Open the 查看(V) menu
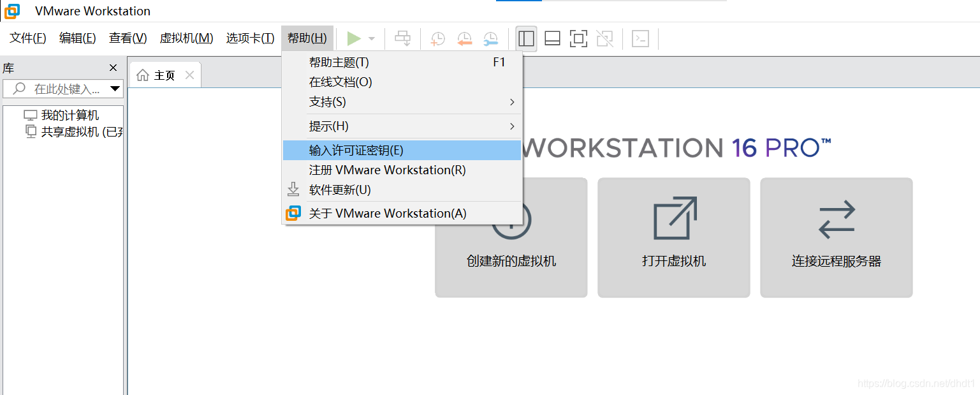 pyautogui.click(x=128, y=38)
